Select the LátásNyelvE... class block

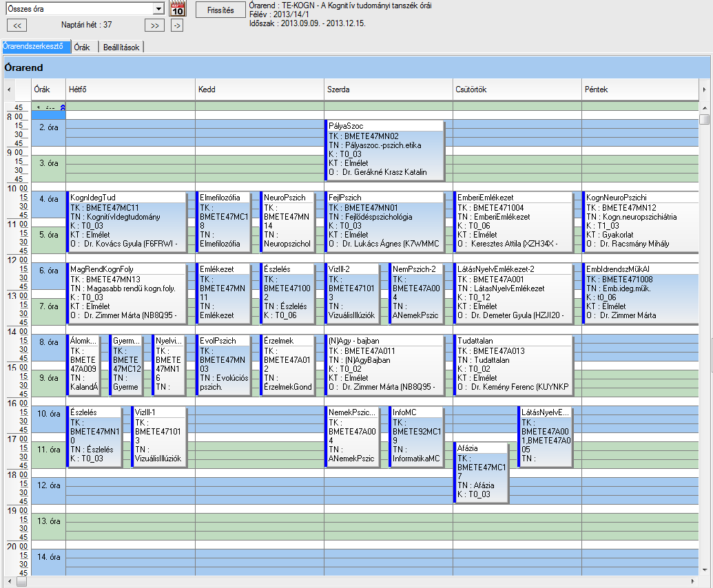(x=545, y=437)
